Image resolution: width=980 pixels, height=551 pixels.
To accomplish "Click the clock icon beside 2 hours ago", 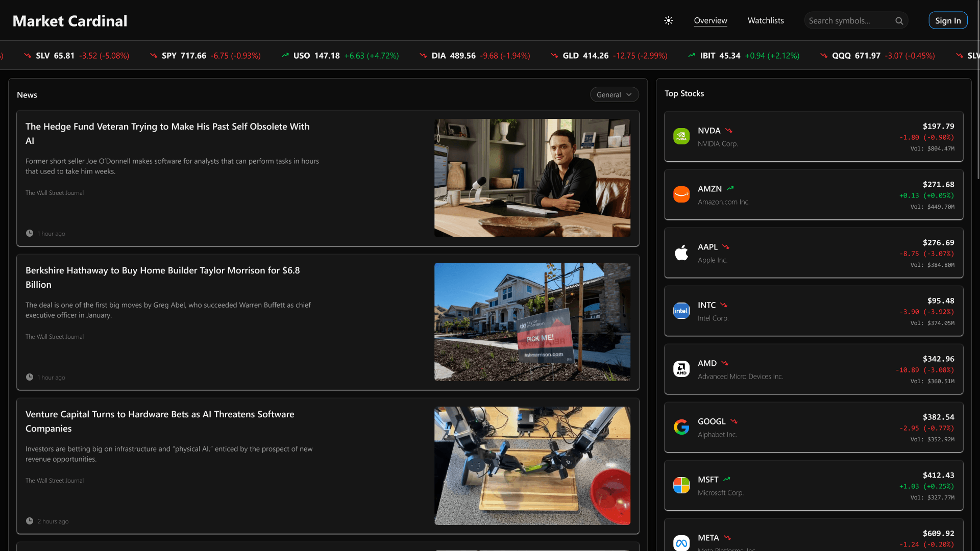I will click(x=30, y=521).
